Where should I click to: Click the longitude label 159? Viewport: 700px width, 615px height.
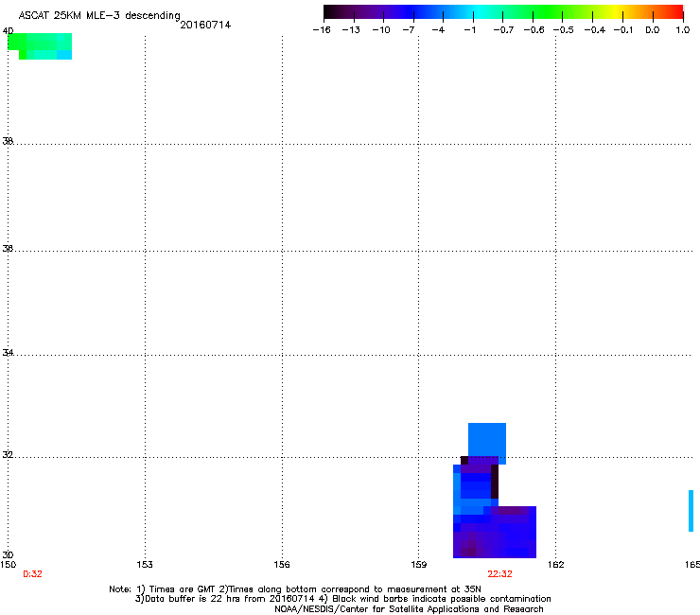tap(419, 565)
